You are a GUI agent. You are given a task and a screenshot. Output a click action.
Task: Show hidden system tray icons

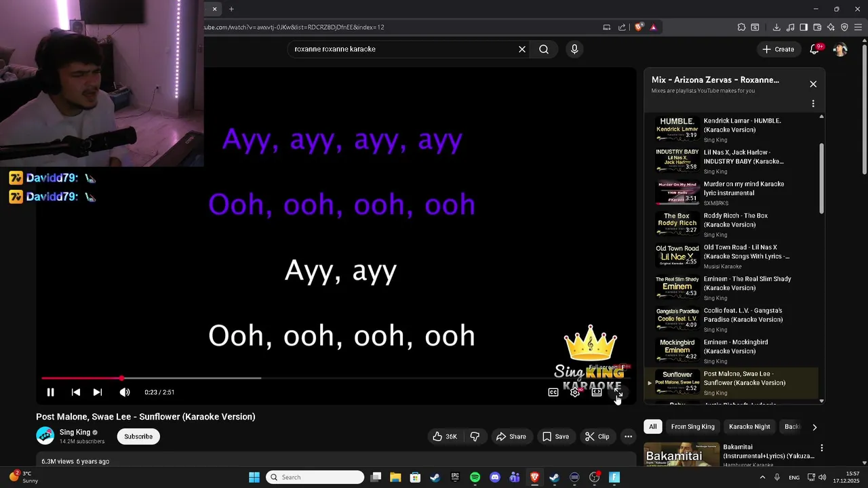click(x=762, y=477)
